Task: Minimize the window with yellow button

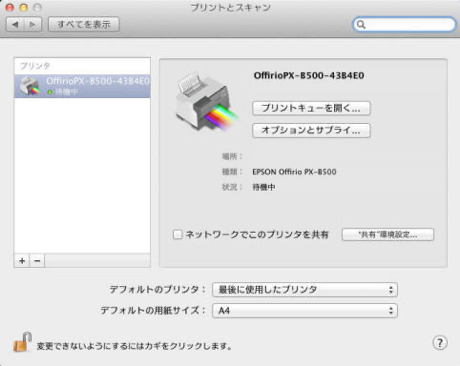Action: [23, 7]
